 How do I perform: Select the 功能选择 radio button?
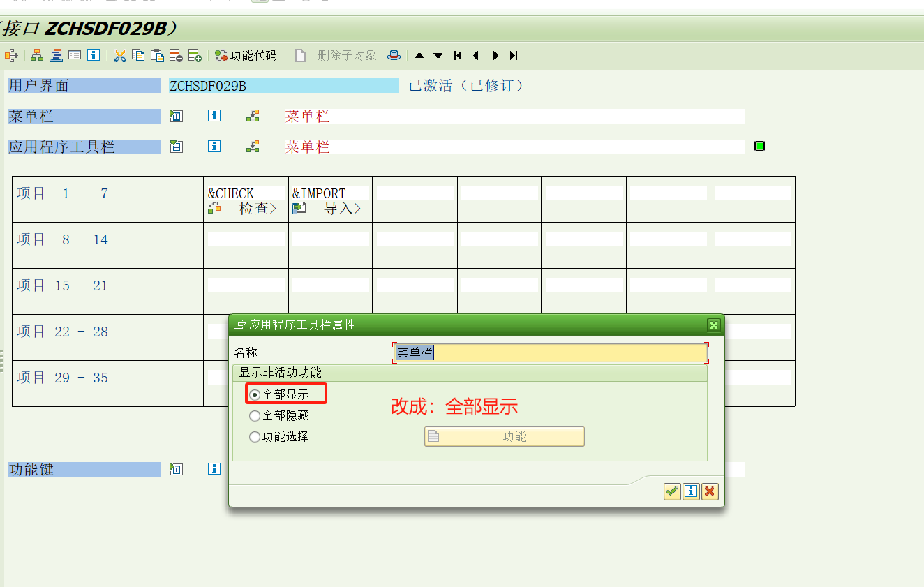pyautogui.click(x=255, y=437)
